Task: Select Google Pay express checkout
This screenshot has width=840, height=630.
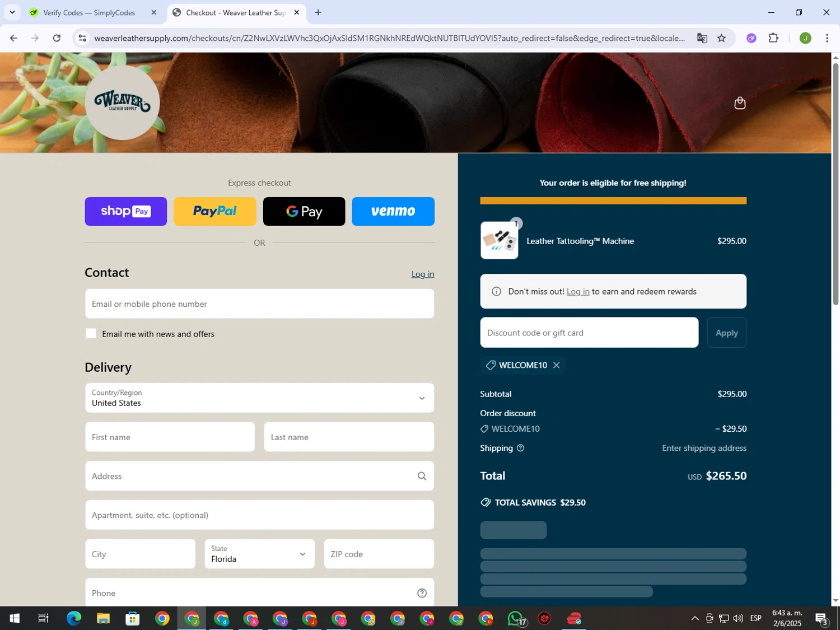Action: point(304,211)
